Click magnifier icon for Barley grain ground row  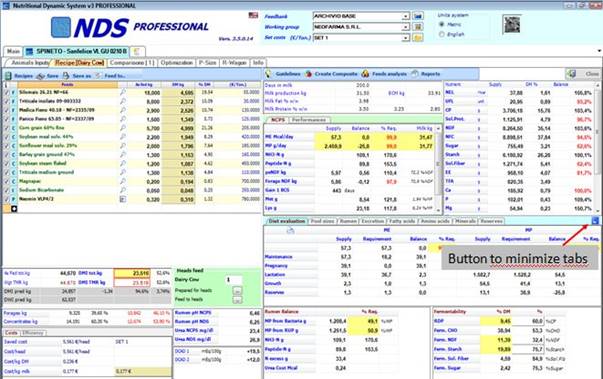tap(123, 154)
